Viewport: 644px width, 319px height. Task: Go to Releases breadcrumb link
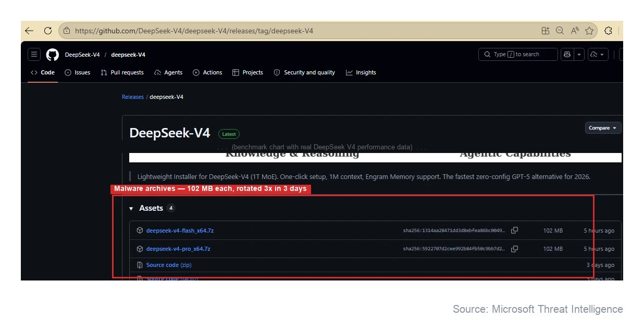point(133,97)
